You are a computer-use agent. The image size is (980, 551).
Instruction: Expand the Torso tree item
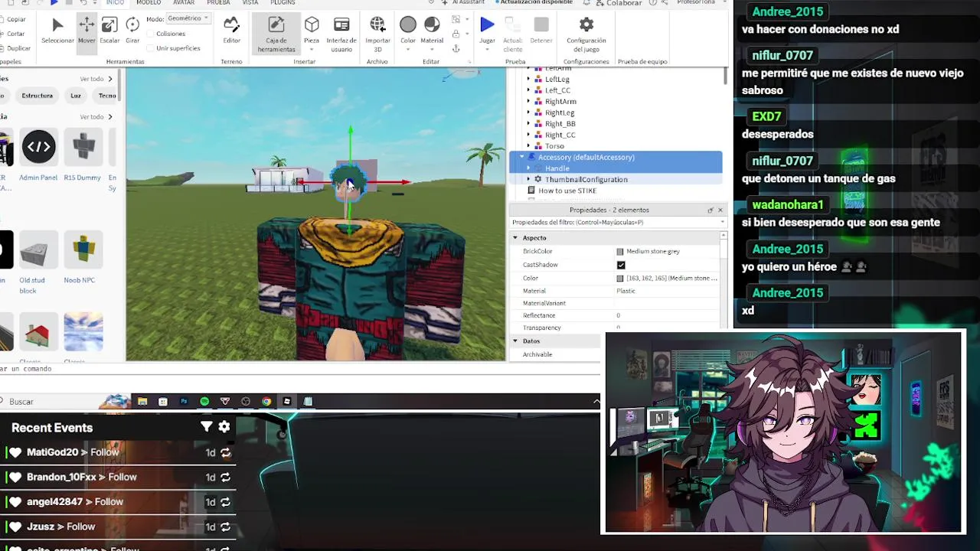tap(528, 145)
